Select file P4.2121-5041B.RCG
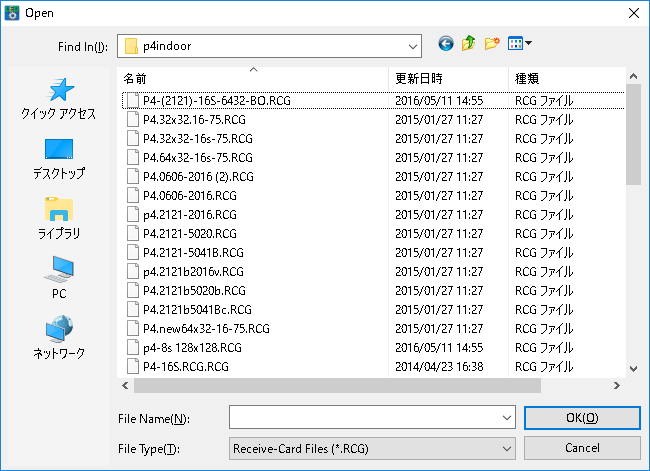The width and height of the screenshot is (650, 471). [x=193, y=253]
